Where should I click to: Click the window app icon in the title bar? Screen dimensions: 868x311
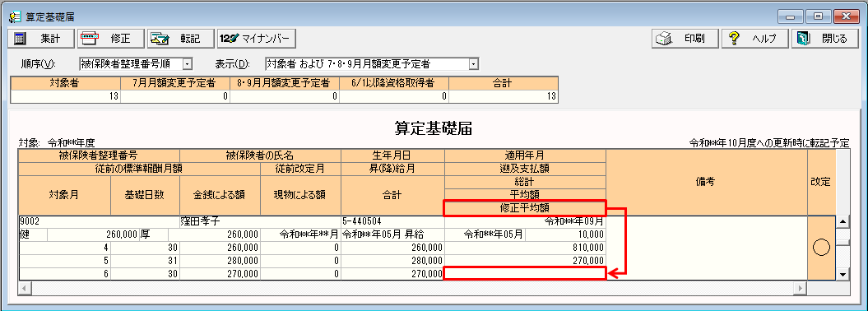[14, 16]
